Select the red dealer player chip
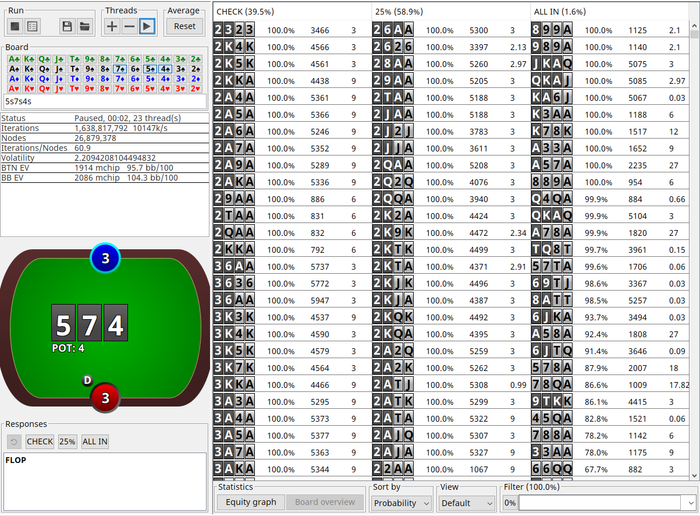This screenshot has height=516, width=700. pyautogui.click(x=105, y=397)
